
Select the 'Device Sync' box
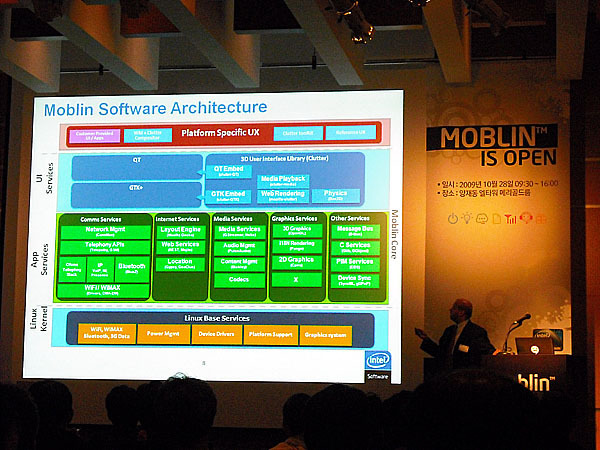click(x=355, y=280)
